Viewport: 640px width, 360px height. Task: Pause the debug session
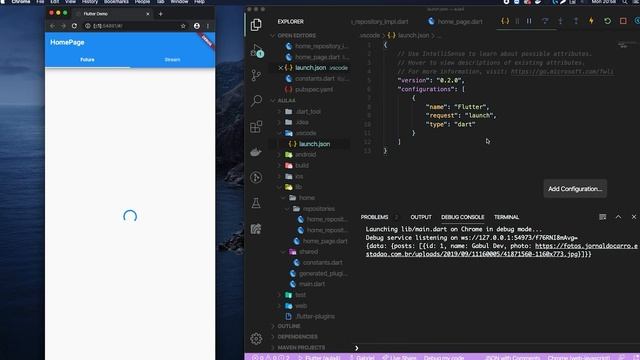[529, 21]
